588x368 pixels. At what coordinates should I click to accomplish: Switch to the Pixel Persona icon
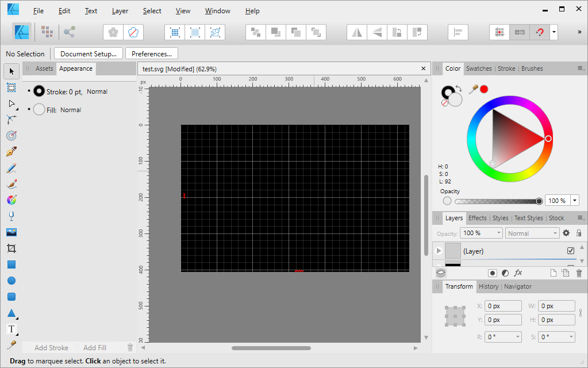(x=47, y=32)
